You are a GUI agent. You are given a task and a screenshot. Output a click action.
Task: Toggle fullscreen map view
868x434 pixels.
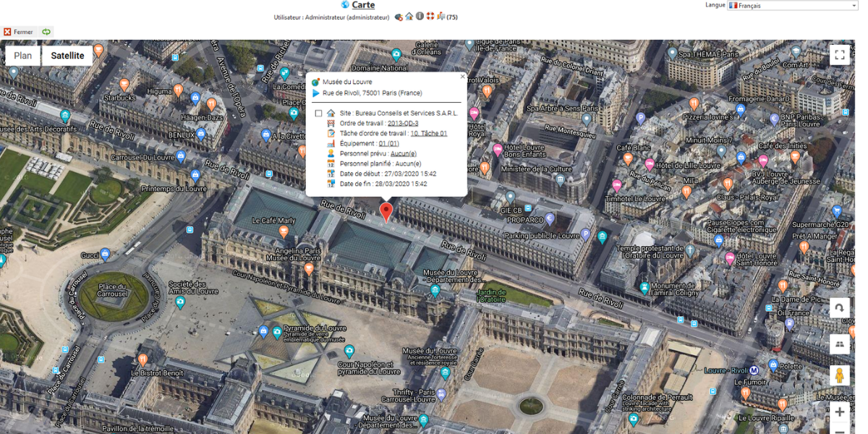[x=839, y=55]
